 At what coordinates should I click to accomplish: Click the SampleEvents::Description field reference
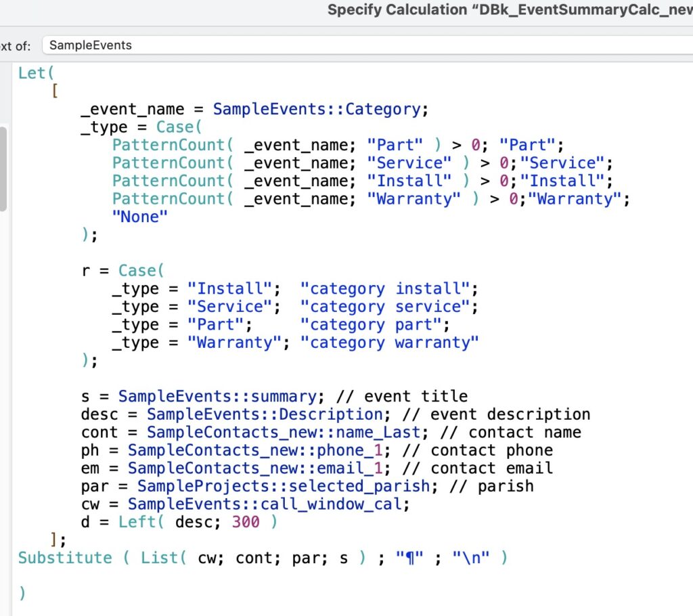264,414
